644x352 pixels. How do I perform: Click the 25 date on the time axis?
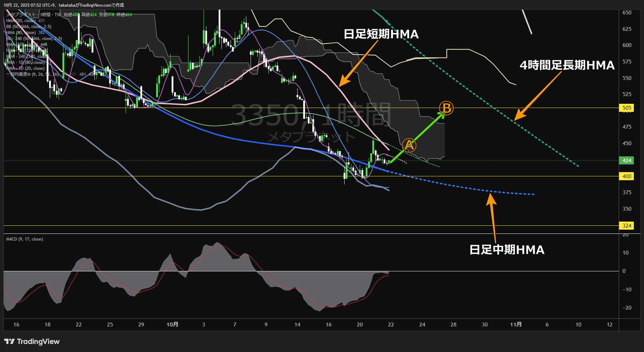(110, 325)
